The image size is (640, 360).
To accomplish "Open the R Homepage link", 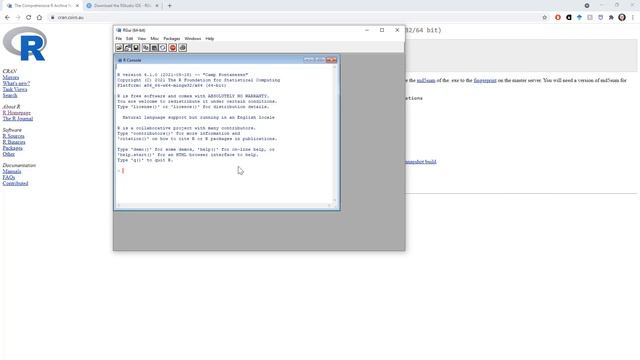I will coord(17,113).
